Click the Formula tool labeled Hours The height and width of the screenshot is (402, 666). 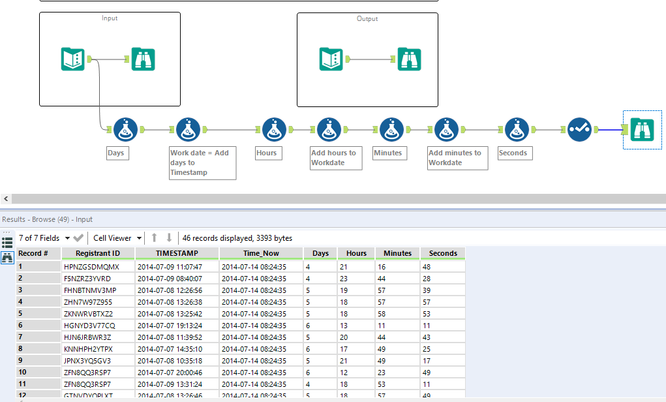tap(273, 129)
